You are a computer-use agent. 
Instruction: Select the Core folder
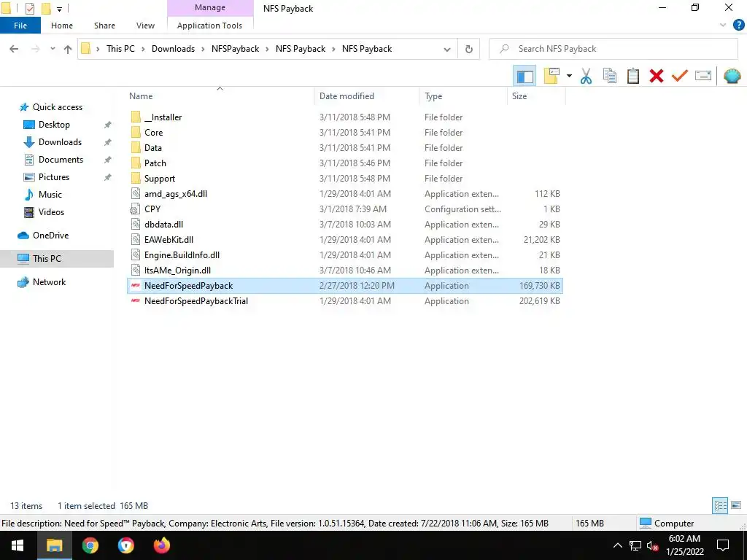[x=345, y=133]
